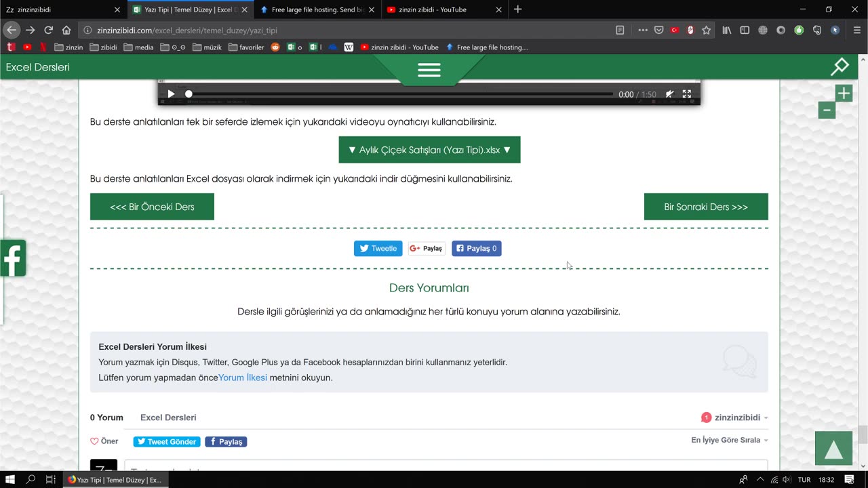
Task: Click the Tweetle share button
Action: [x=378, y=249]
